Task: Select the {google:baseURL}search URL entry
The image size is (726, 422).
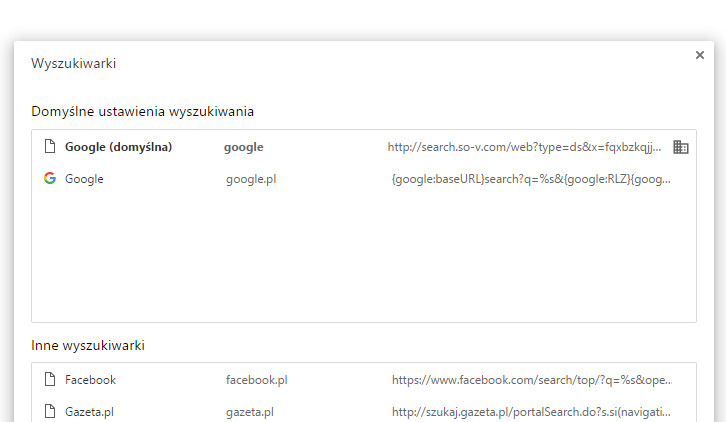Action: (531, 179)
